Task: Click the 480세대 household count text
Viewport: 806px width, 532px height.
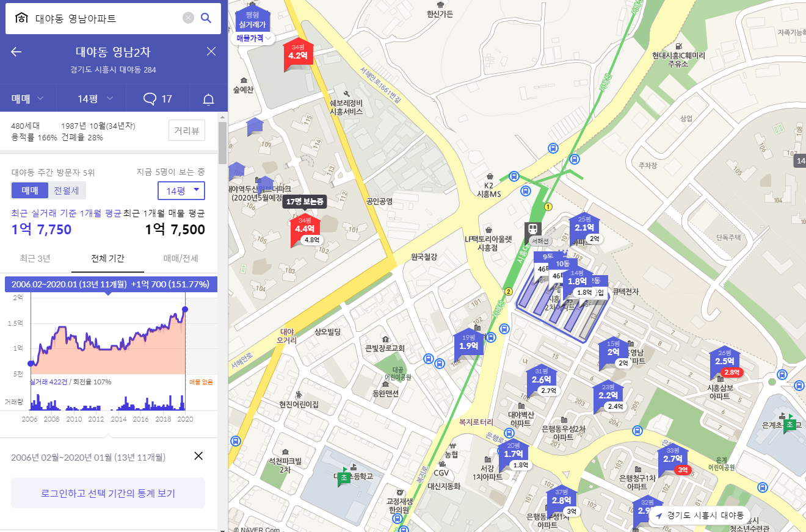Action: (x=26, y=126)
